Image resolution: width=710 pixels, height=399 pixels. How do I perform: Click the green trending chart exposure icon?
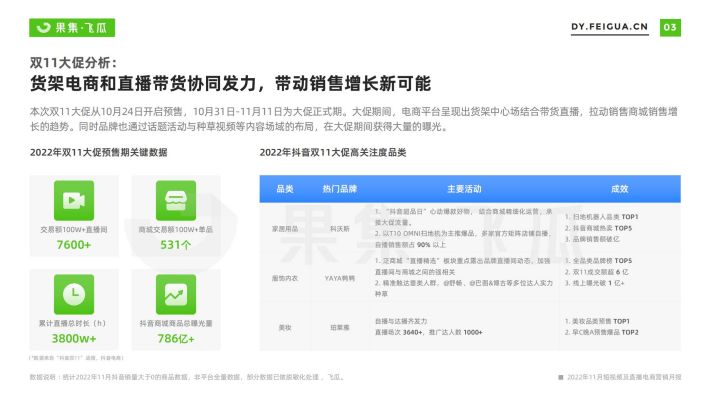pos(176,294)
